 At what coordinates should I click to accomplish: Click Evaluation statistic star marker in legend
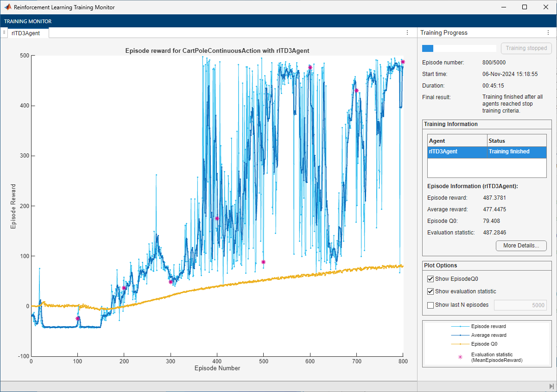click(x=460, y=357)
